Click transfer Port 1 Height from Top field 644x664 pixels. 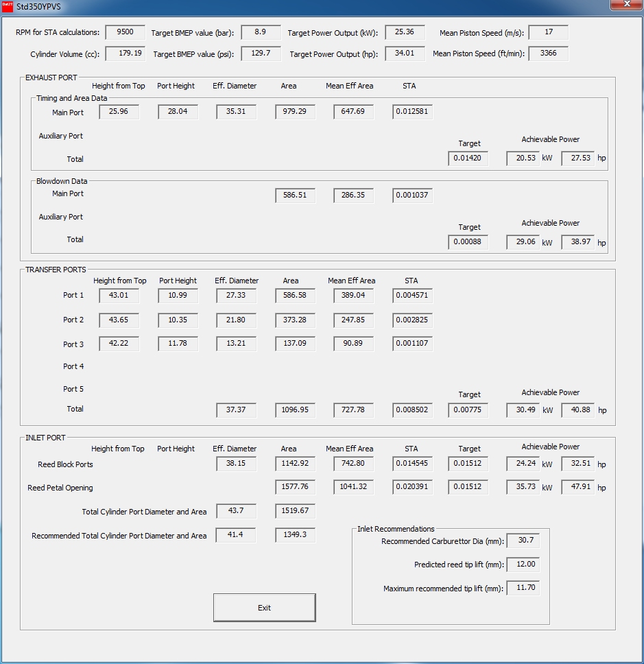119,296
